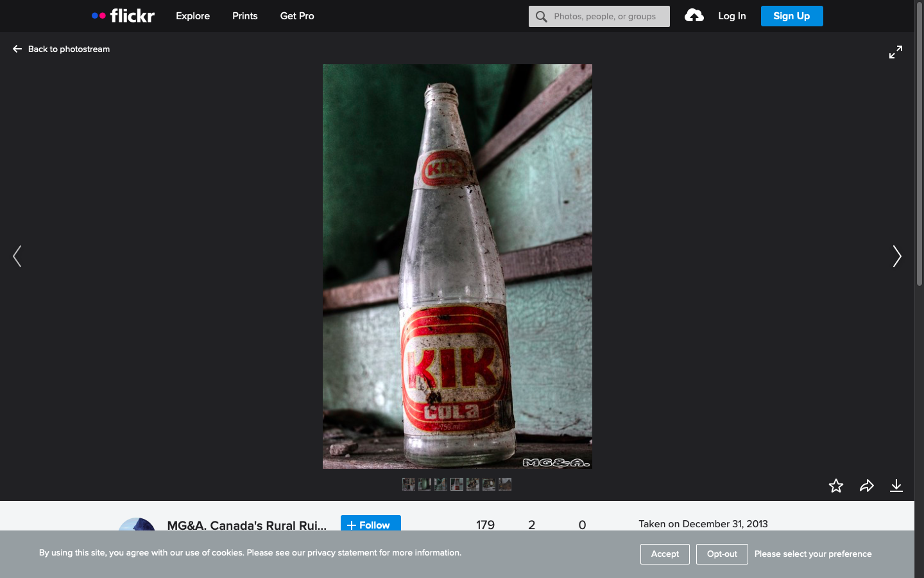Open the Explore menu item
The image size is (924, 578).
point(193,16)
